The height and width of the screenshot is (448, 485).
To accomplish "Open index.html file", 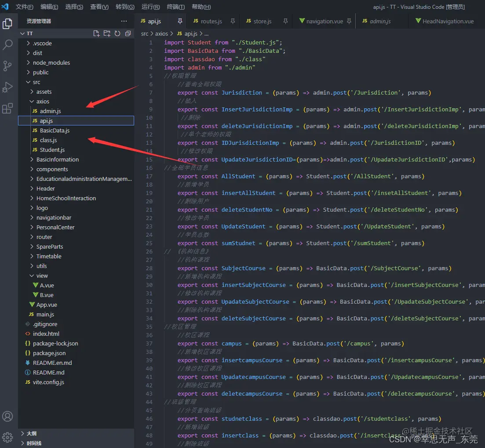I will [76, 334].
